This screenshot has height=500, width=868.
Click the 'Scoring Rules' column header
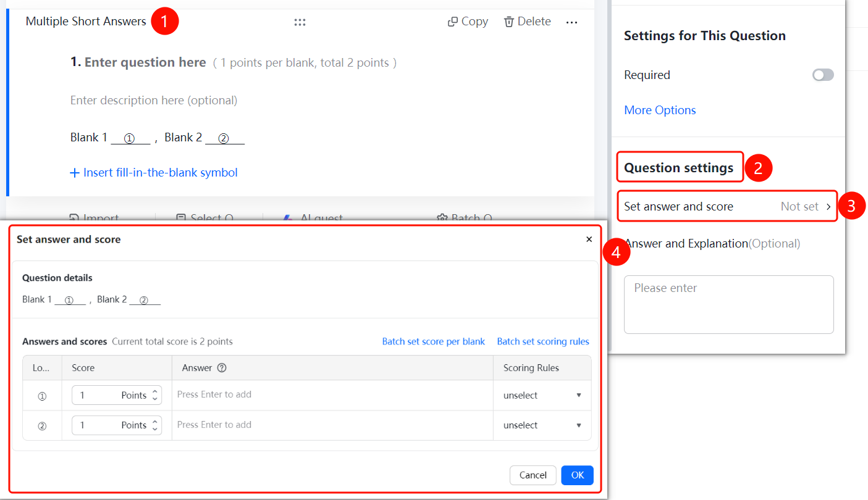(x=531, y=368)
